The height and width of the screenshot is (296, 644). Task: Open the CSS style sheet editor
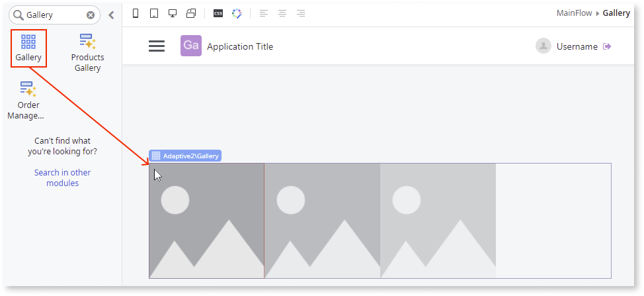tap(218, 14)
